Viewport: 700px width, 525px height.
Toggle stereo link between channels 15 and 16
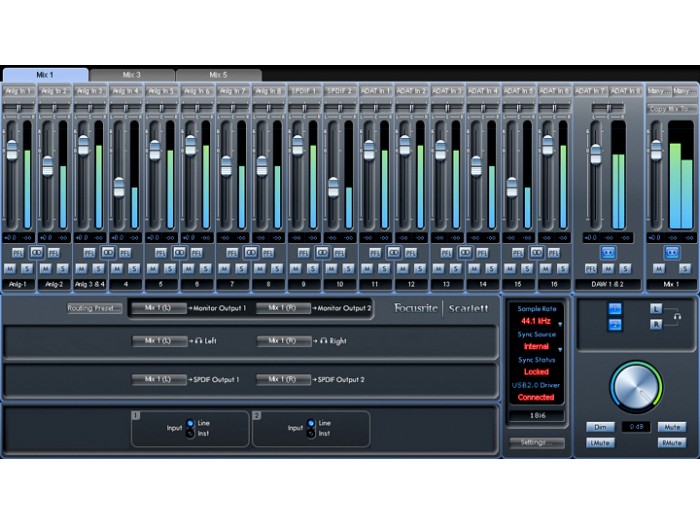click(536, 253)
